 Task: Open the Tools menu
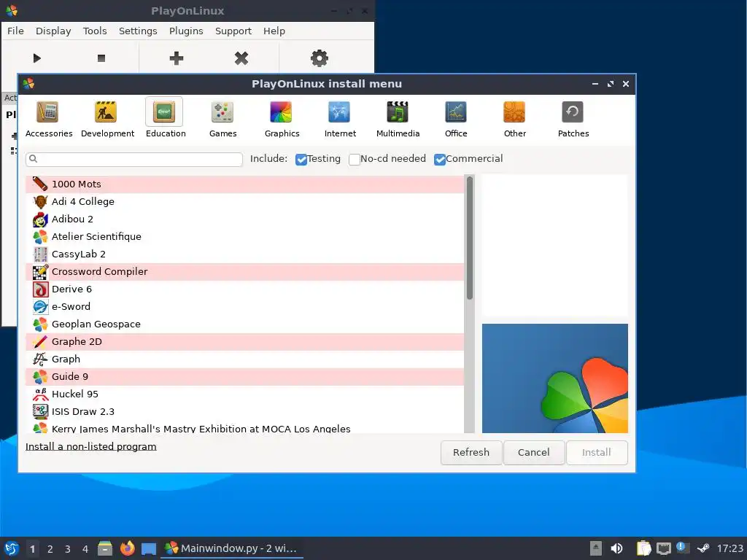95,31
